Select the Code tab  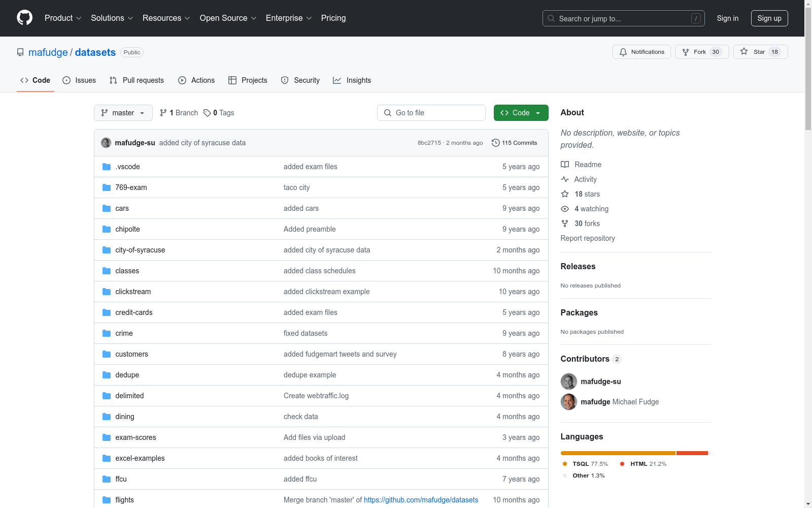coord(36,80)
